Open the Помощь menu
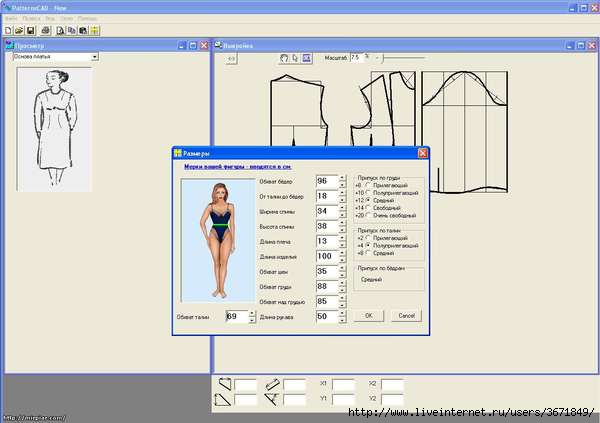 87,18
